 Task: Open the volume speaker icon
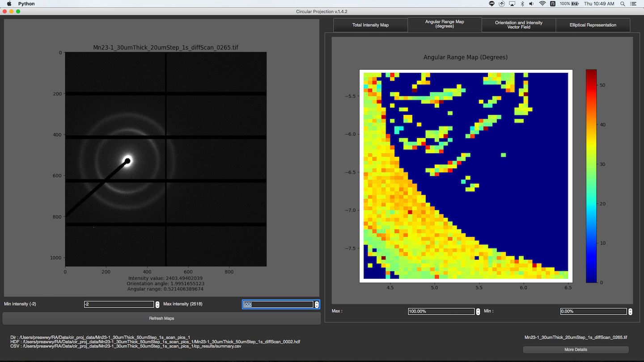(531, 4)
